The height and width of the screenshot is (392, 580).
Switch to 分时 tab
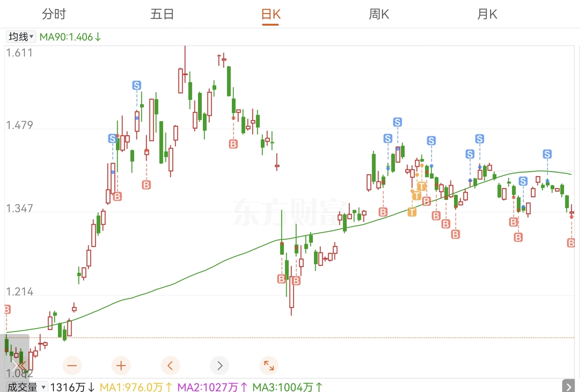click(x=54, y=14)
